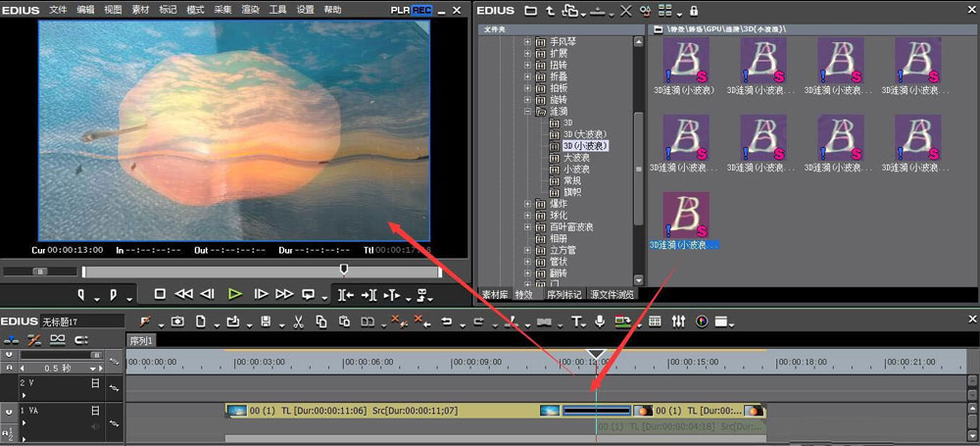Set the In point marker icon
Viewport: 980px width, 446px height.
(81, 294)
